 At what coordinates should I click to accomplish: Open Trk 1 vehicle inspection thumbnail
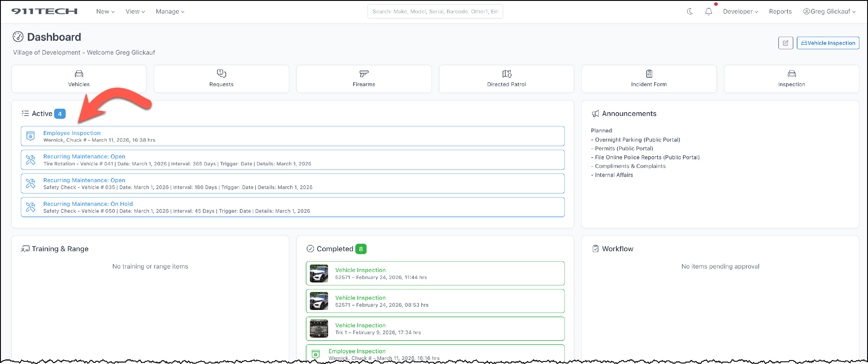click(319, 328)
